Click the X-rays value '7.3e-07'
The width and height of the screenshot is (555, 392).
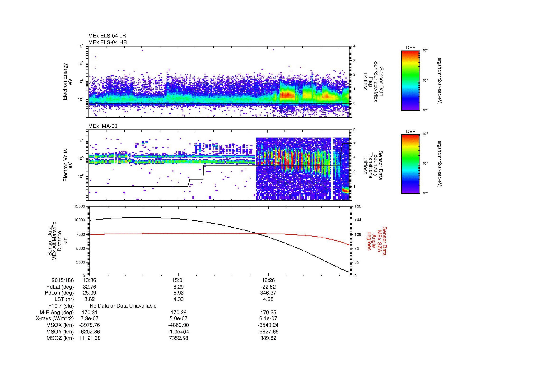[x=89, y=318]
